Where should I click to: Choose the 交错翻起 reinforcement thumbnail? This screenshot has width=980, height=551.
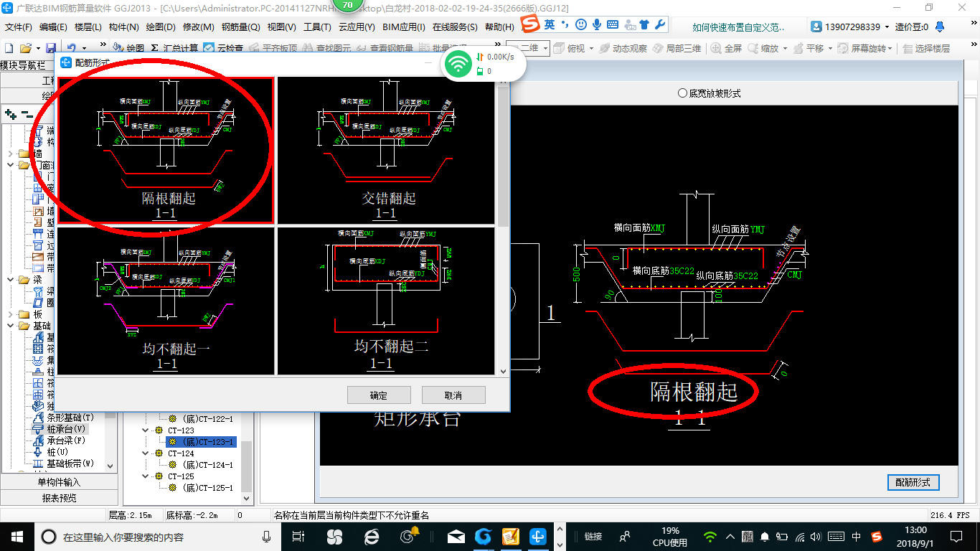pyautogui.click(x=386, y=150)
